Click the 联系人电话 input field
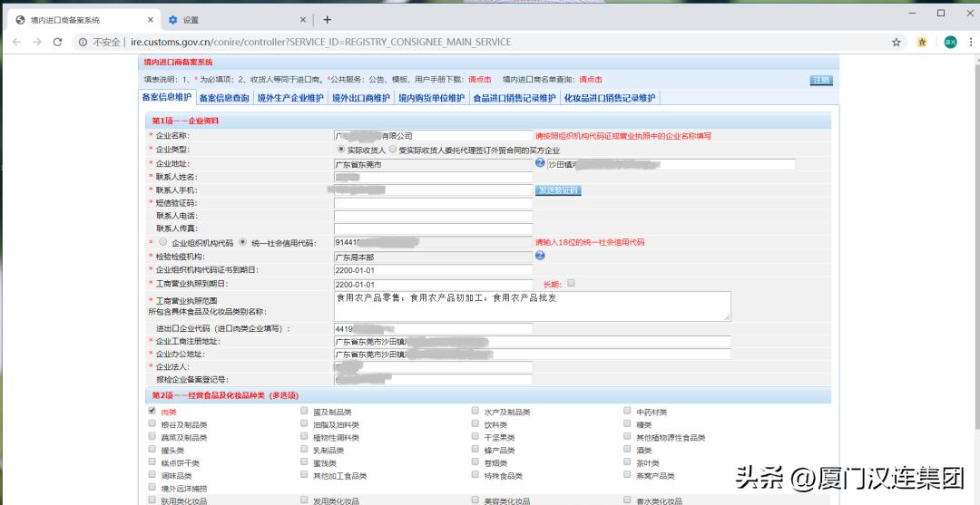The width and height of the screenshot is (980, 505). tap(433, 216)
